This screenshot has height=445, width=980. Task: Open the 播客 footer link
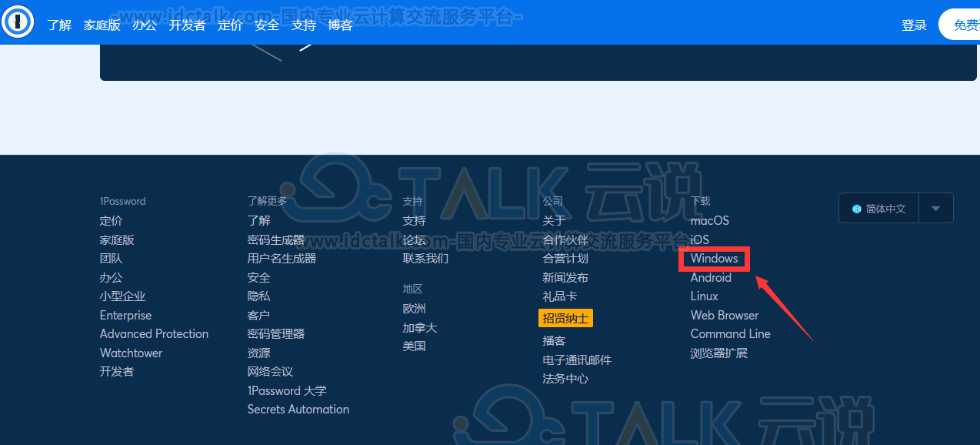coord(554,341)
